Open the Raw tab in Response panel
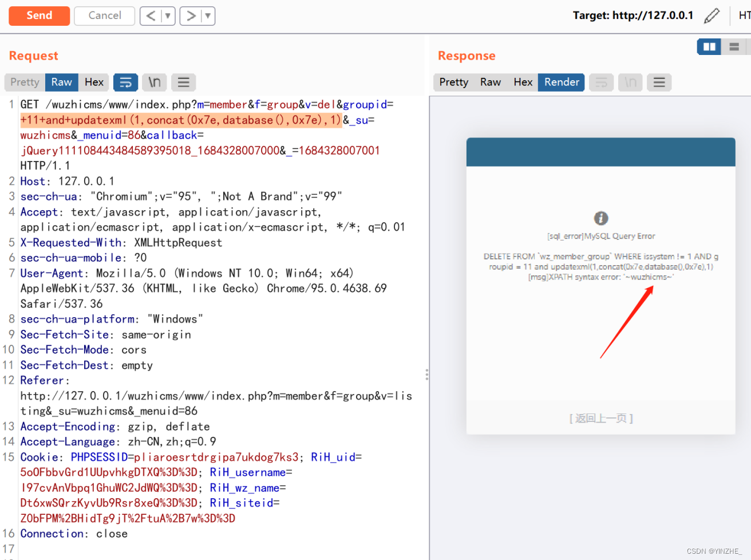The image size is (751, 560). pyautogui.click(x=491, y=82)
